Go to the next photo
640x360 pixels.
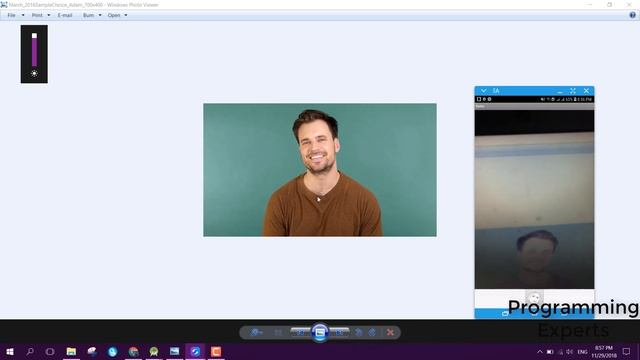tap(340, 332)
